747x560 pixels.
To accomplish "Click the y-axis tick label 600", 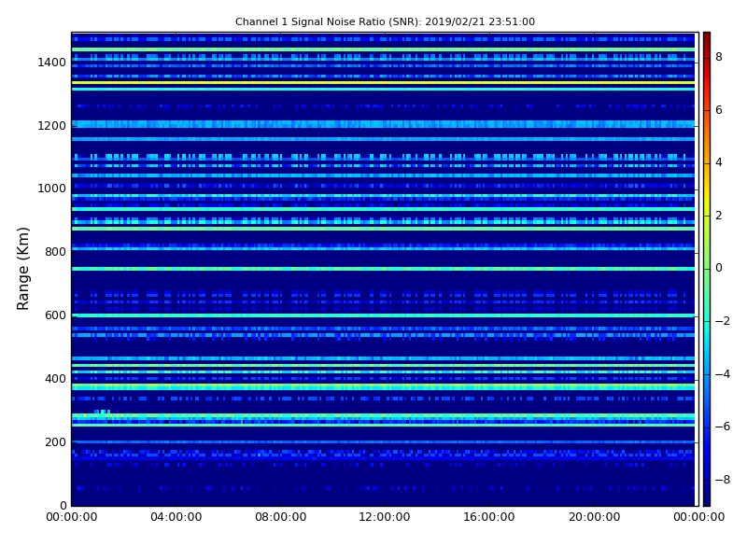I will pos(55,315).
